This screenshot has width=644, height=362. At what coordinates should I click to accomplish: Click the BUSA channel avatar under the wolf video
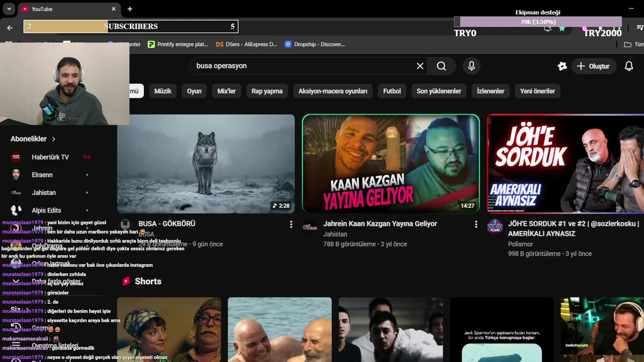pyautogui.click(x=125, y=225)
